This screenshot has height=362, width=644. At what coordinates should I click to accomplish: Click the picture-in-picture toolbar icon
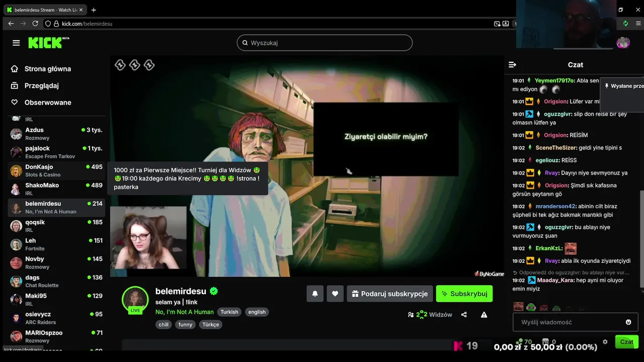(x=497, y=24)
